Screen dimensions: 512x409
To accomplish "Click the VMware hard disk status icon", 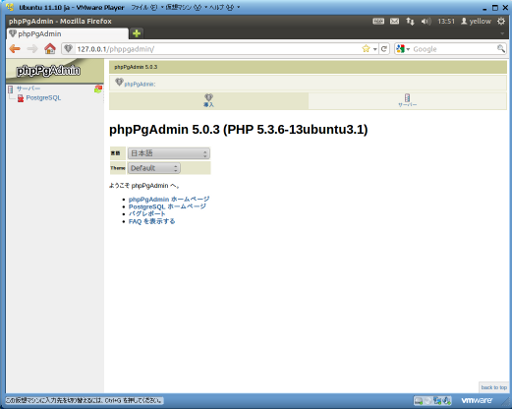I will (x=419, y=400).
